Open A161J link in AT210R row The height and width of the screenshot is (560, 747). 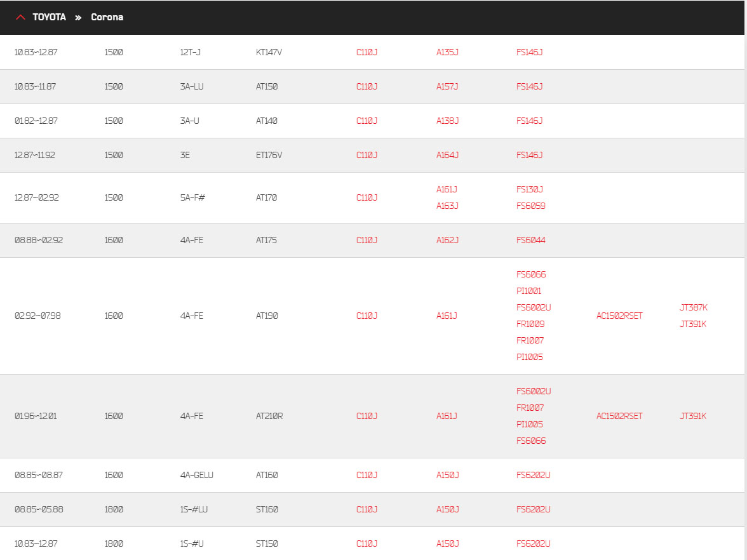coord(447,417)
